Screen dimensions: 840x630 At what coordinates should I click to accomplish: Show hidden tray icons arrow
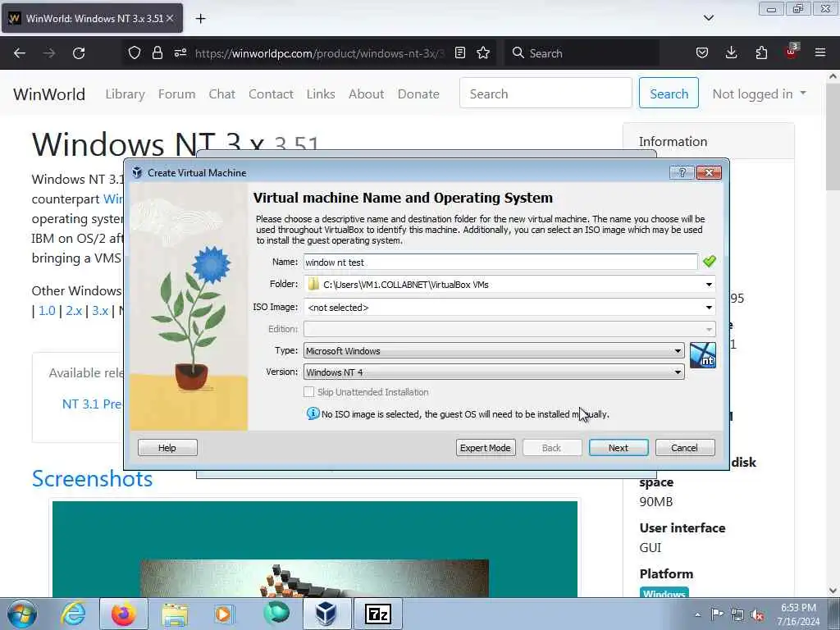[x=697, y=615]
